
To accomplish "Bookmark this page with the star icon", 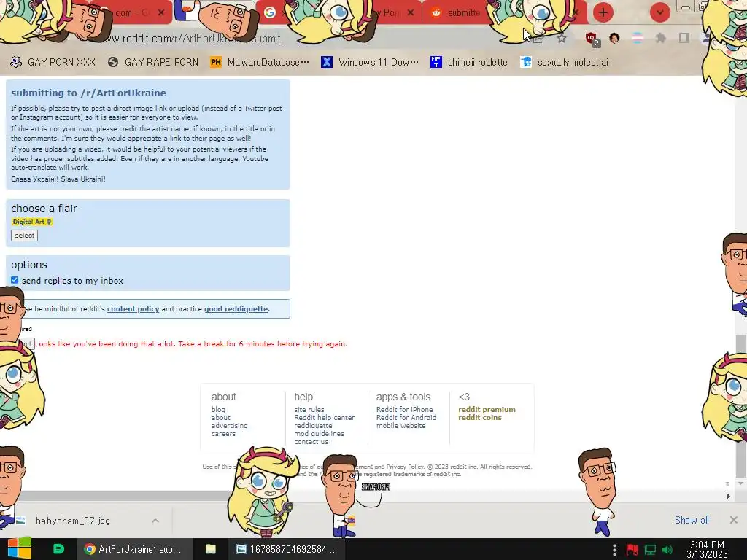I will click(x=562, y=38).
